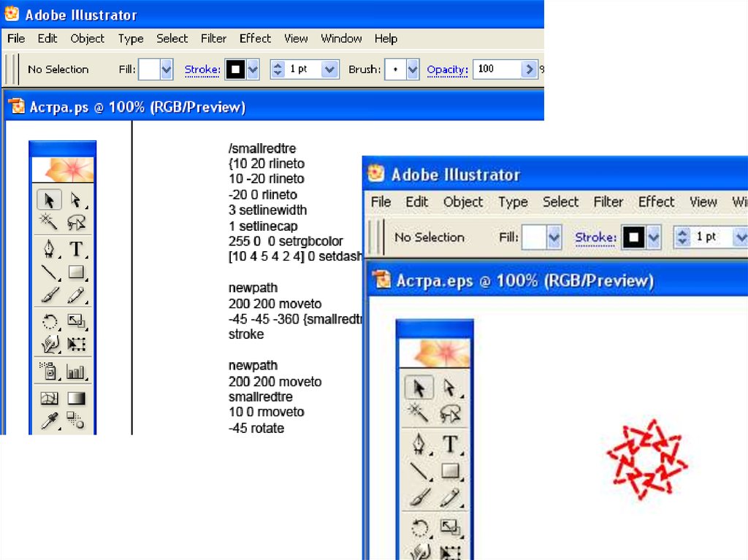Open the Opacity arrow flyout in back window
Viewport: 748px width, 560px height.
529,69
